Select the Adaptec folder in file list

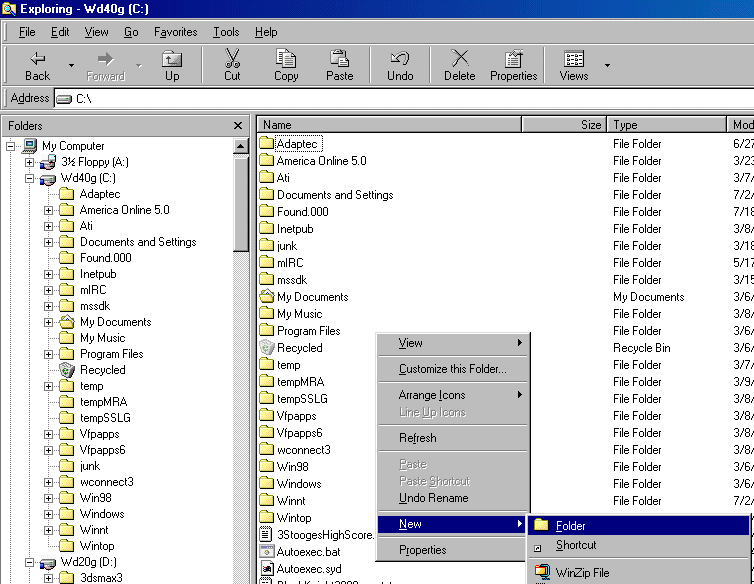[x=298, y=144]
